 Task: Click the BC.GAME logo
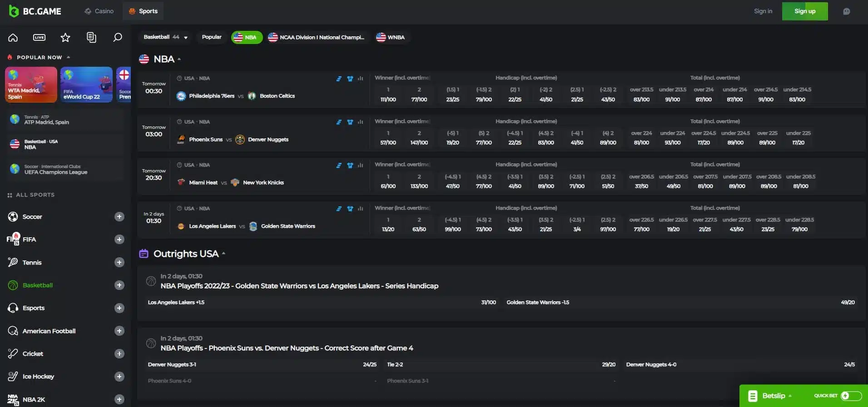35,11
